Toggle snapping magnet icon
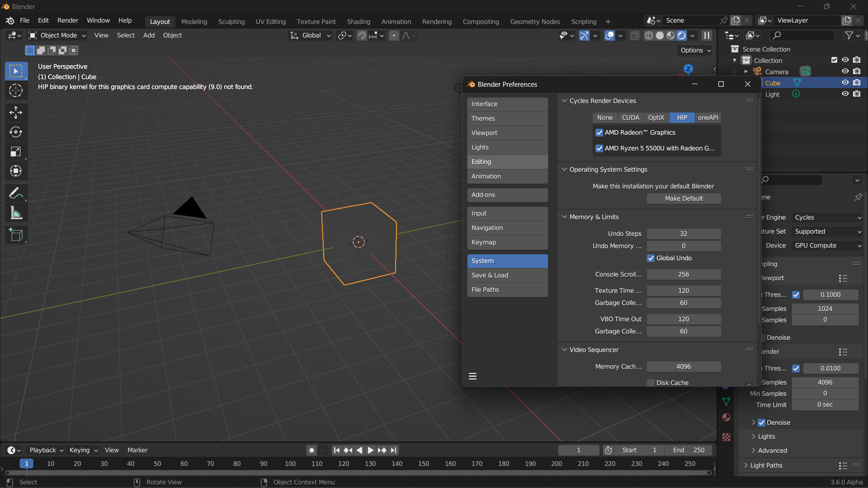Viewport: 868px width, 488px height. tap(362, 35)
